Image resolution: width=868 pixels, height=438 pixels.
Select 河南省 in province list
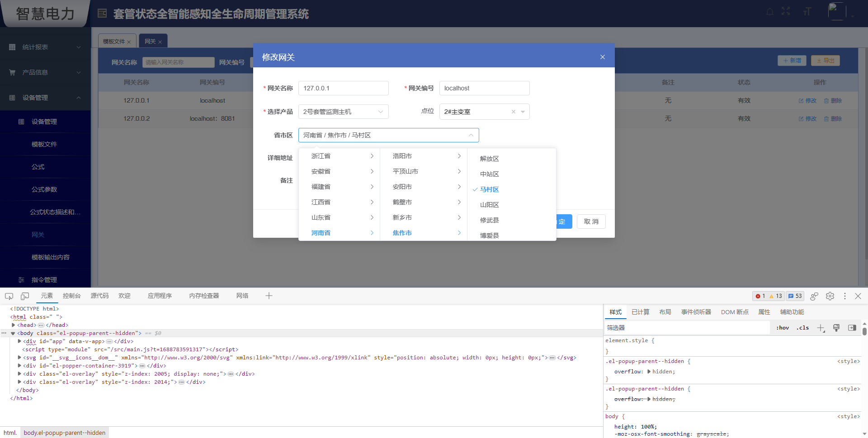coord(339,233)
